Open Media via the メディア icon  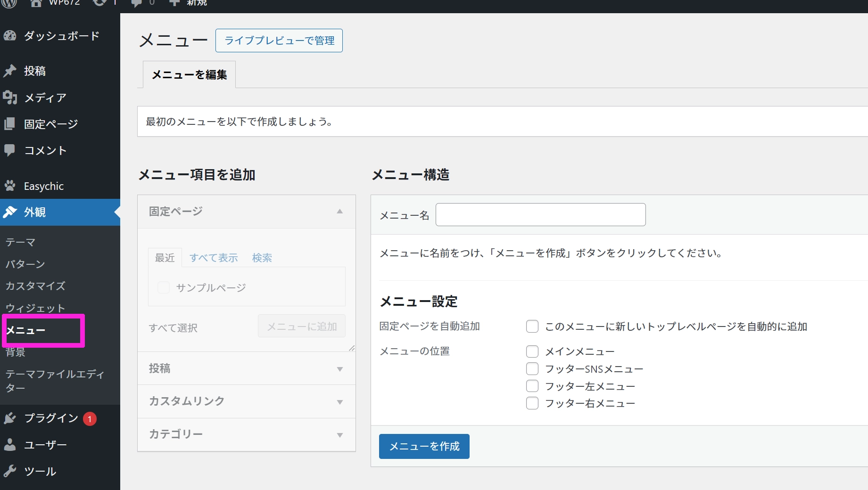pos(10,98)
